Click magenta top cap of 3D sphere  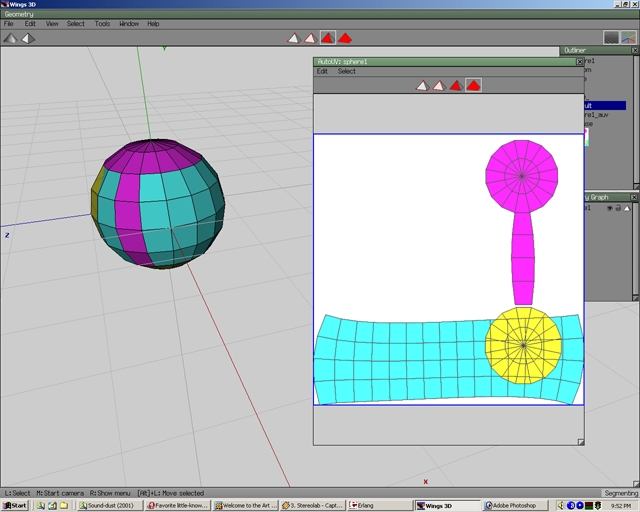(x=153, y=156)
